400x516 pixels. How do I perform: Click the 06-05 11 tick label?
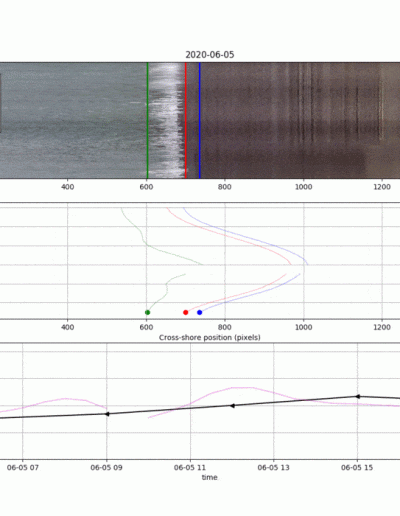[190, 468]
